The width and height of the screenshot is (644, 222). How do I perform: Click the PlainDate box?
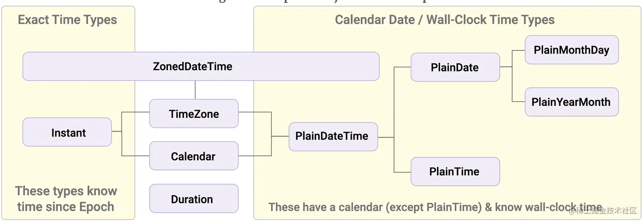(455, 67)
